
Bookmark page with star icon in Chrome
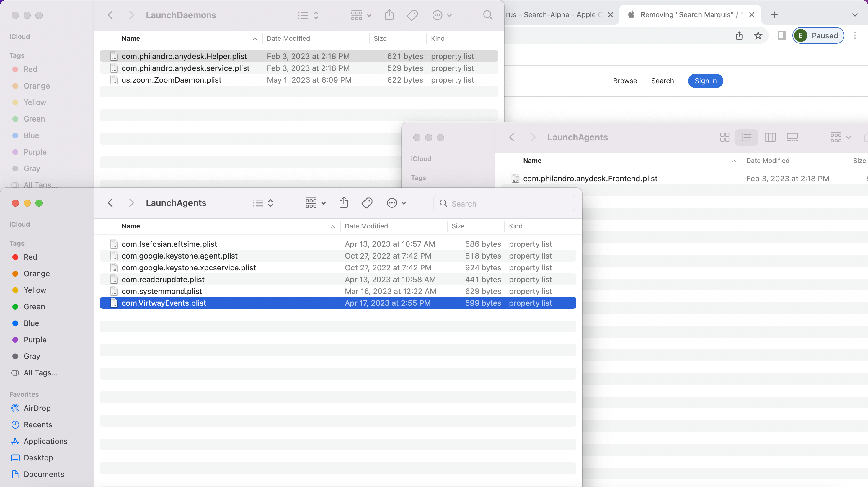(758, 36)
